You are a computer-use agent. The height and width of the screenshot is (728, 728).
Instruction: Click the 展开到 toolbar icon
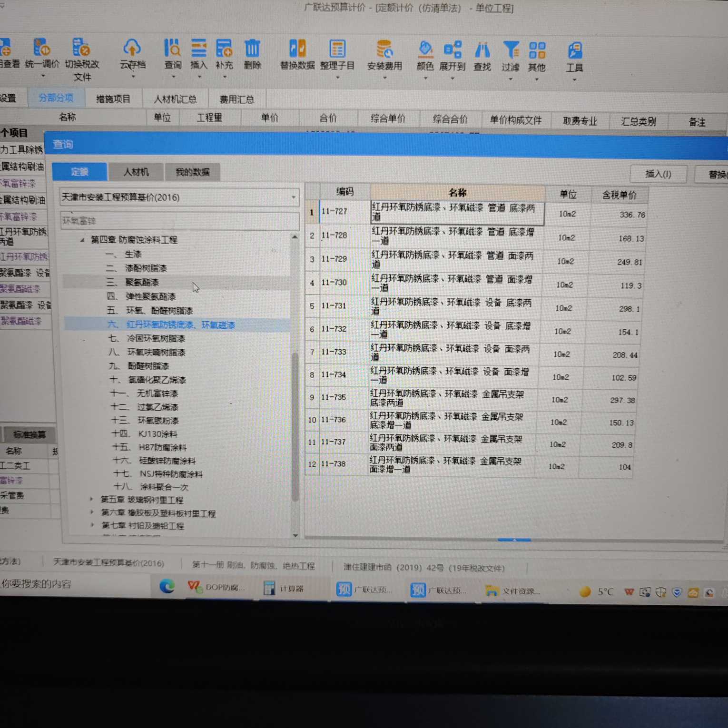pyautogui.click(x=453, y=49)
